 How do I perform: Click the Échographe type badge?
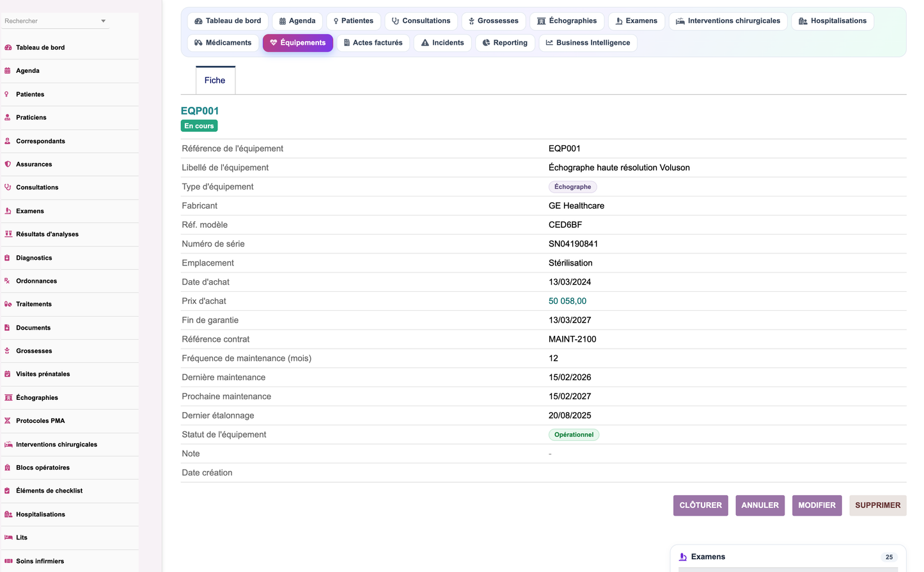click(573, 187)
